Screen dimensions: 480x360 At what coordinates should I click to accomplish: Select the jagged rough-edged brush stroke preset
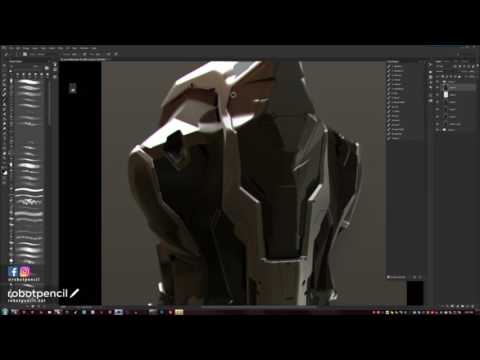pyautogui.click(x=29, y=202)
